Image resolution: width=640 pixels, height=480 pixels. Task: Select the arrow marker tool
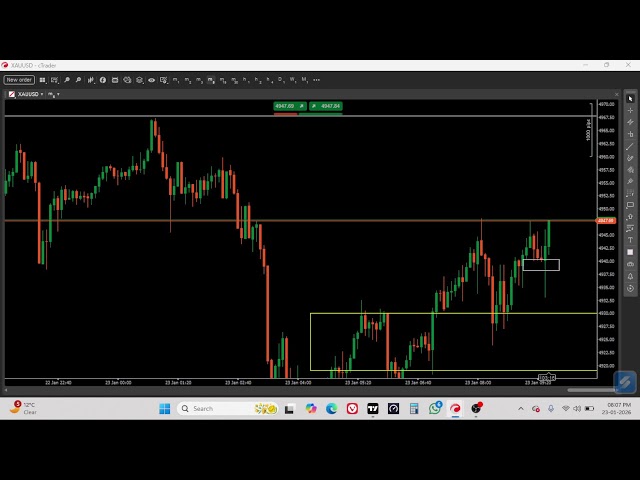630,217
